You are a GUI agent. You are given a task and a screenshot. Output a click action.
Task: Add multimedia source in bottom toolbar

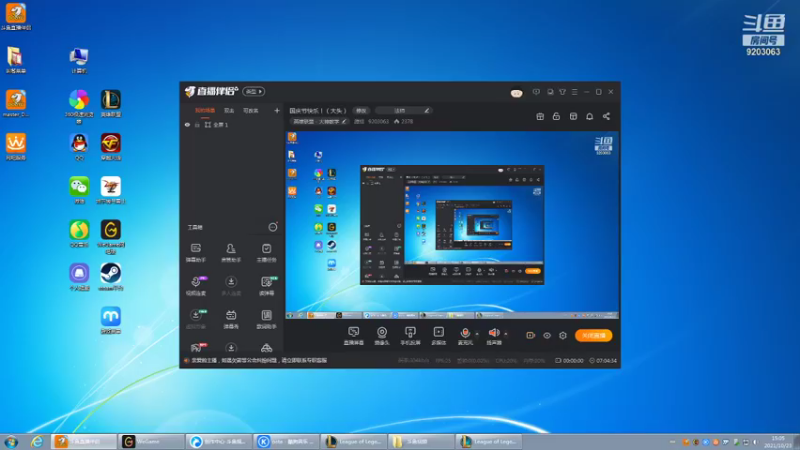pos(438,335)
